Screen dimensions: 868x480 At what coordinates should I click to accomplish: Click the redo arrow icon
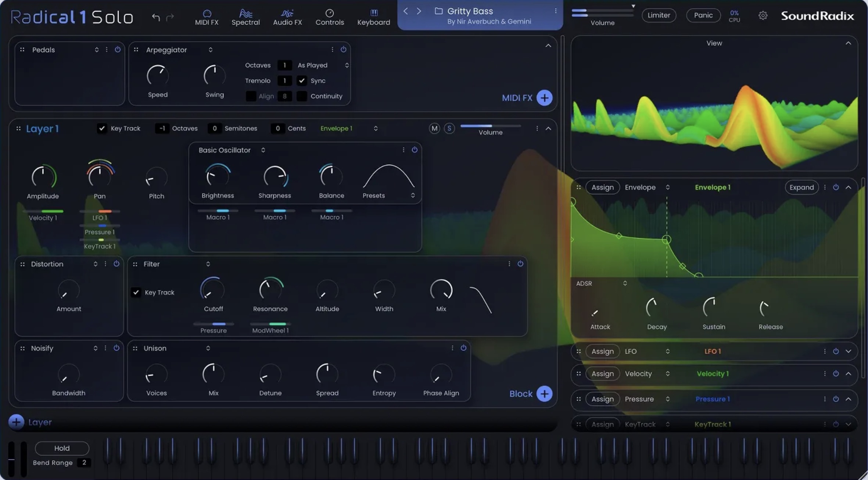pos(170,17)
